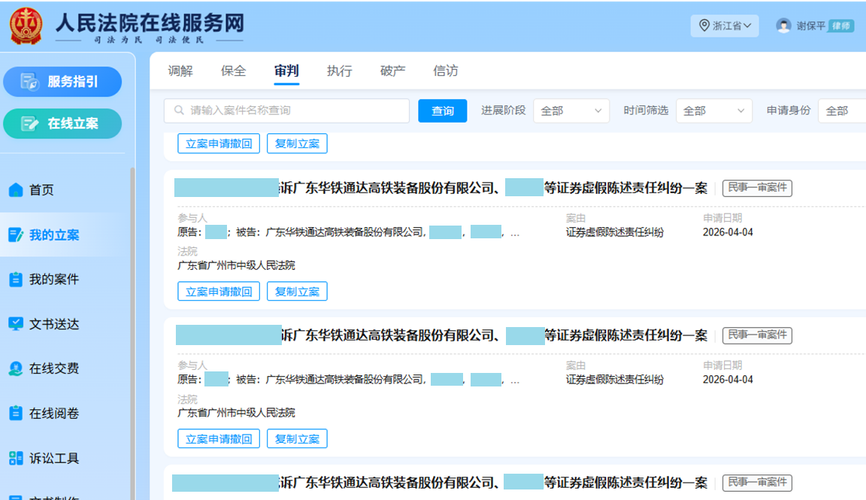This screenshot has width=866, height=500.
Task: Expand the 时间筛选 dropdown
Action: click(714, 111)
